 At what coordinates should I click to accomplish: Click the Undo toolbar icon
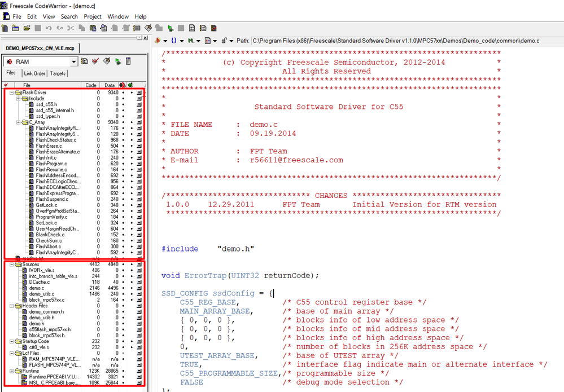point(49,28)
